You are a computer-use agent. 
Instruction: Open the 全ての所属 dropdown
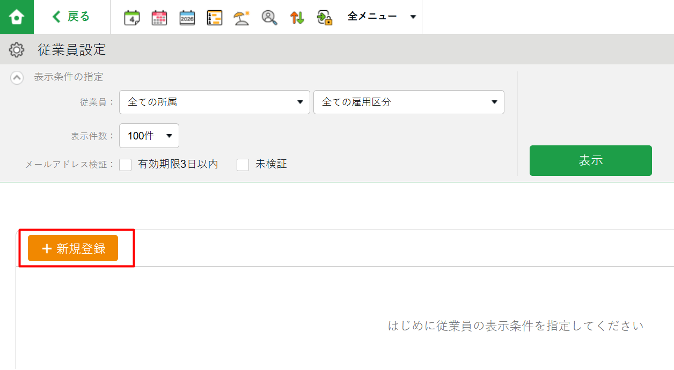coord(214,102)
